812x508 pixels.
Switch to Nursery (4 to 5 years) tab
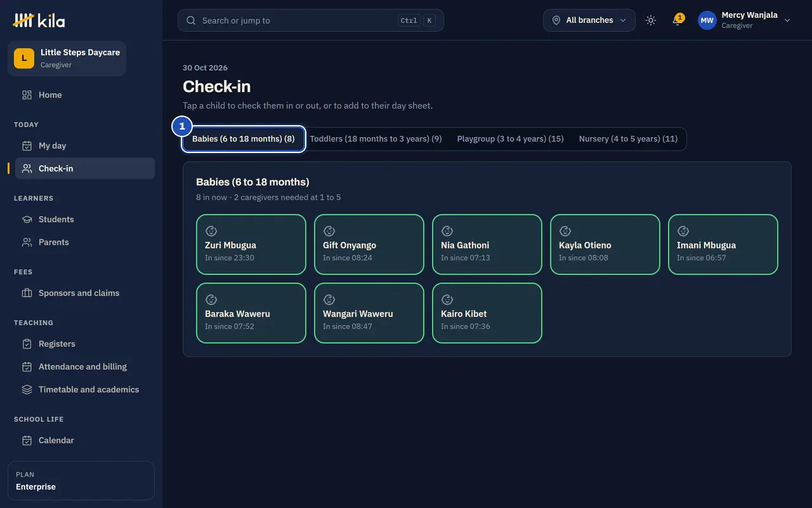tap(628, 138)
